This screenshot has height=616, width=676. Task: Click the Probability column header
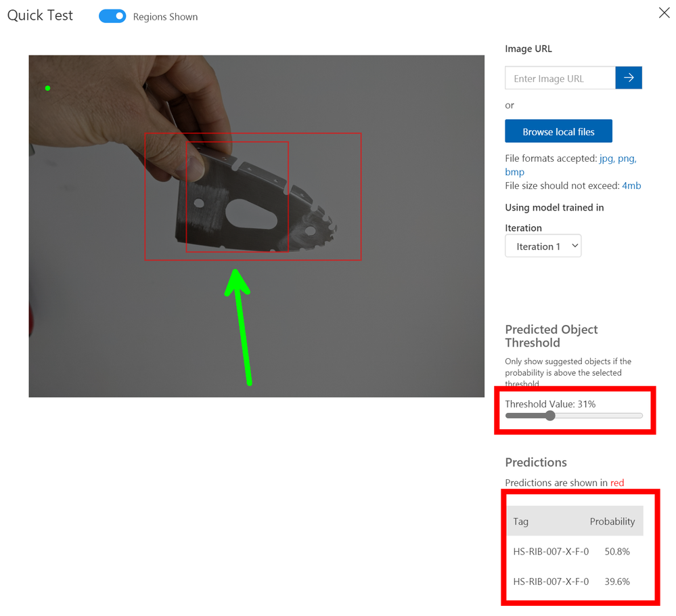point(612,521)
